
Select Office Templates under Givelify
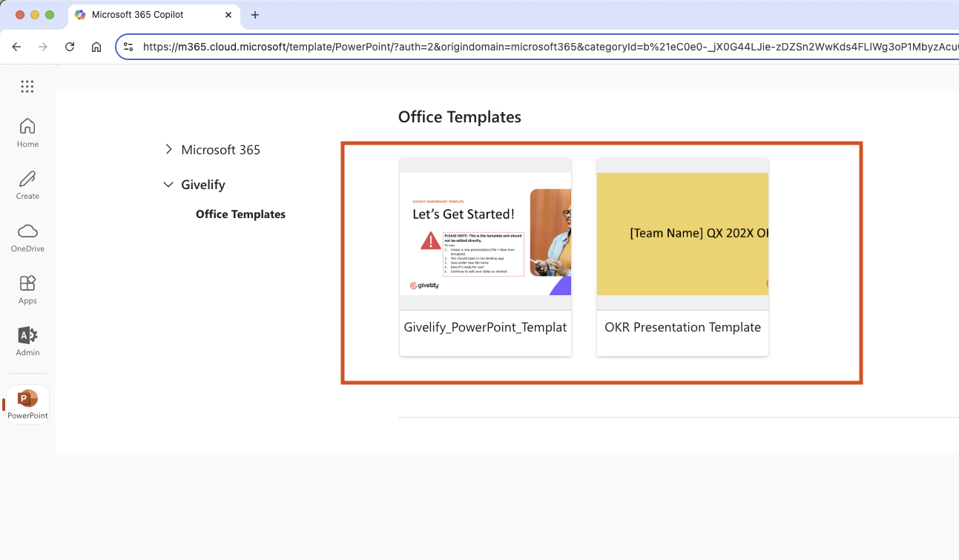(x=240, y=214)
